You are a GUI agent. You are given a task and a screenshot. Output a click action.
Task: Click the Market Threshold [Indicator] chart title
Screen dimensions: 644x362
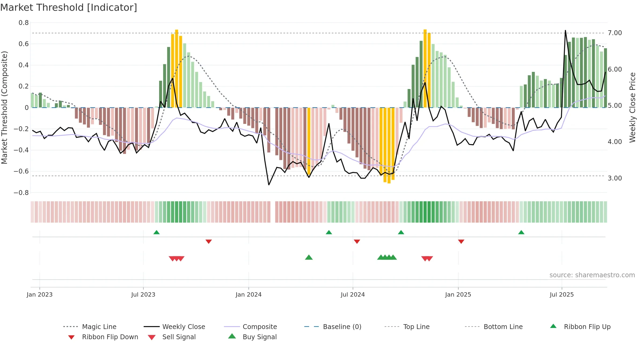tap(69, 8)
